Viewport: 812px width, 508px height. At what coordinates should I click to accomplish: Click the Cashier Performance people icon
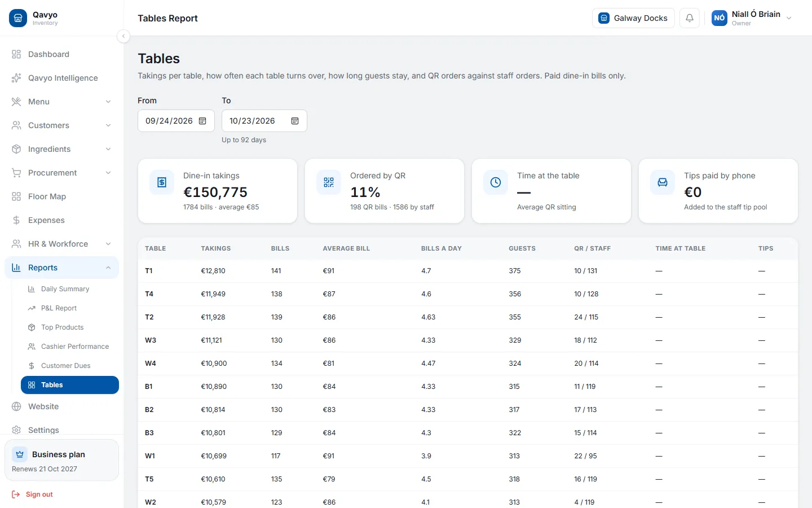point(32,347)
